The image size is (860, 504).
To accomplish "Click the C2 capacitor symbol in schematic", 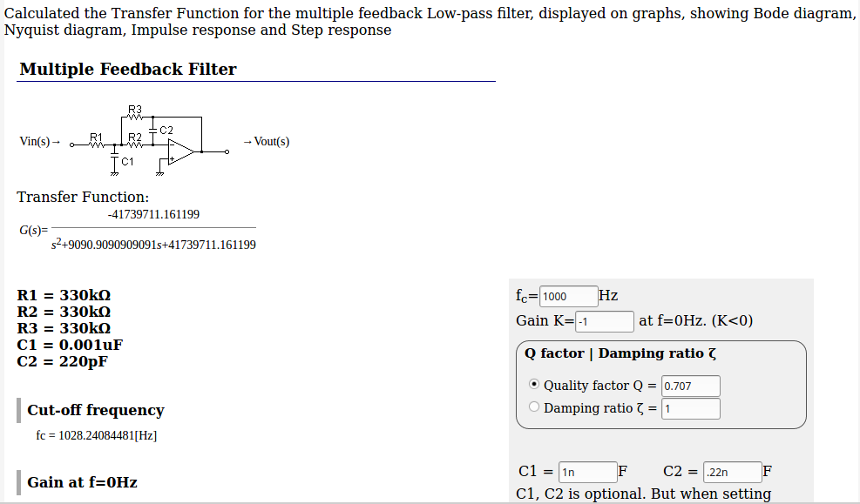I will (x=153, y=131).
